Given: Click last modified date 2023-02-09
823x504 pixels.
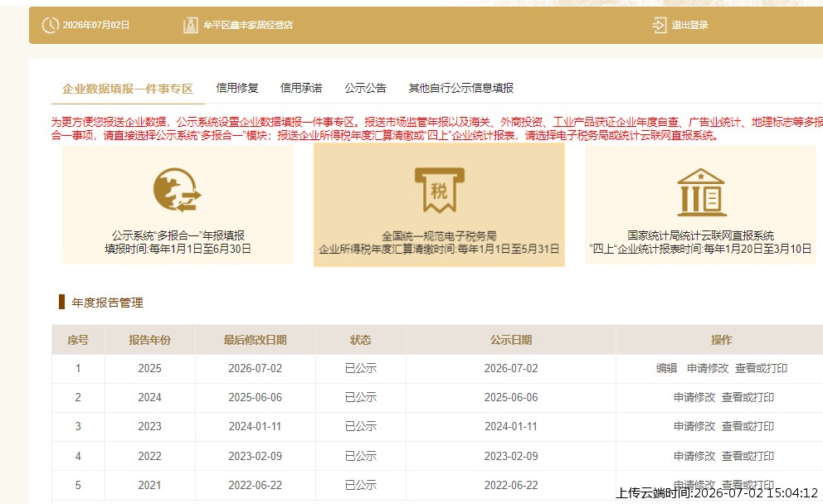Looking at the screenshot, I should [x=255, y=456].
